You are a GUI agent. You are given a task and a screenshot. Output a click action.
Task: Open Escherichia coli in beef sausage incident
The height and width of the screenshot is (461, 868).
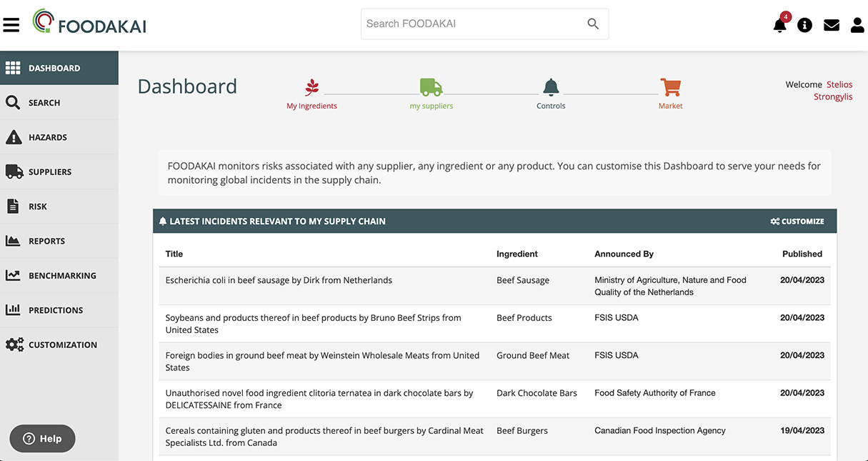(279, 280)
